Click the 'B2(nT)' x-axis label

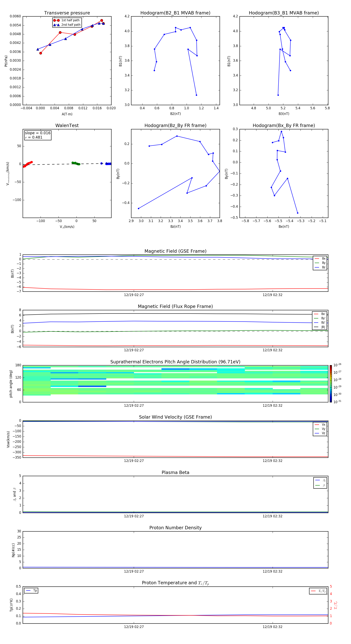pos(175,114)
